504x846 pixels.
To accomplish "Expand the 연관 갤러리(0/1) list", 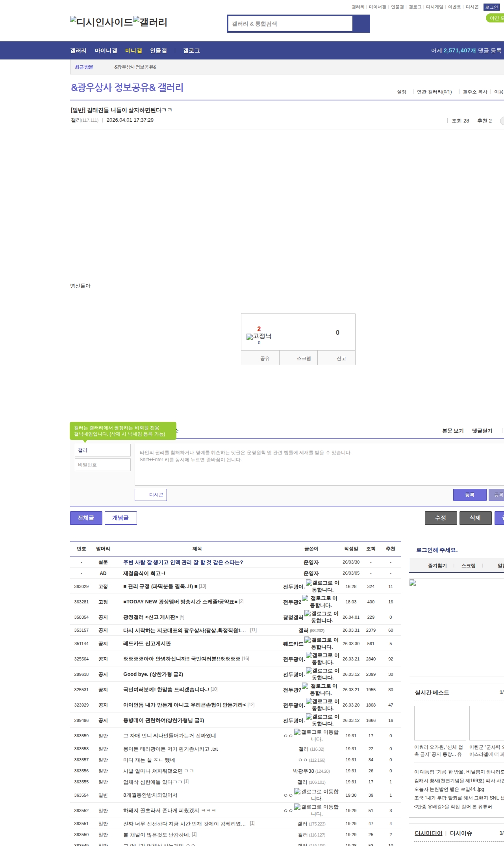I will [434, 92].
